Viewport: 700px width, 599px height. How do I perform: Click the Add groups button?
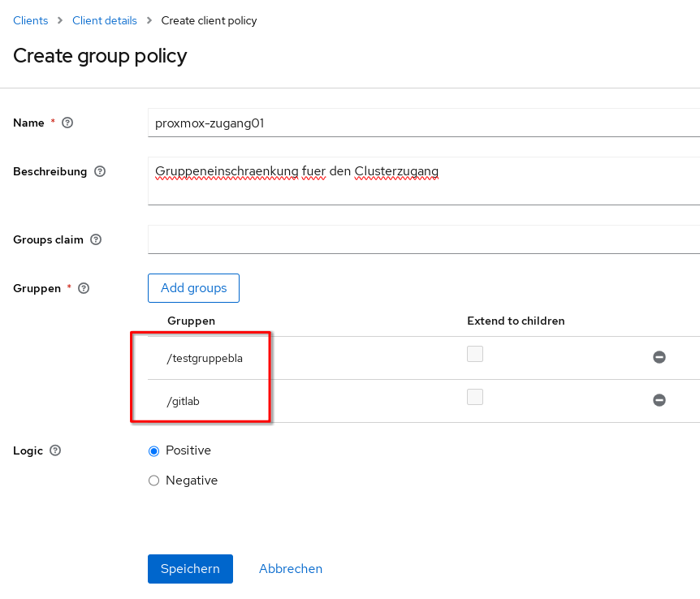[193, 288]
